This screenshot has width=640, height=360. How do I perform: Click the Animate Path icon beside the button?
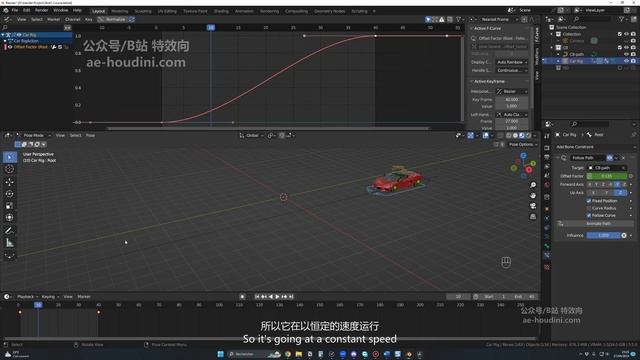pyautogui.click(x=561, y=224)
